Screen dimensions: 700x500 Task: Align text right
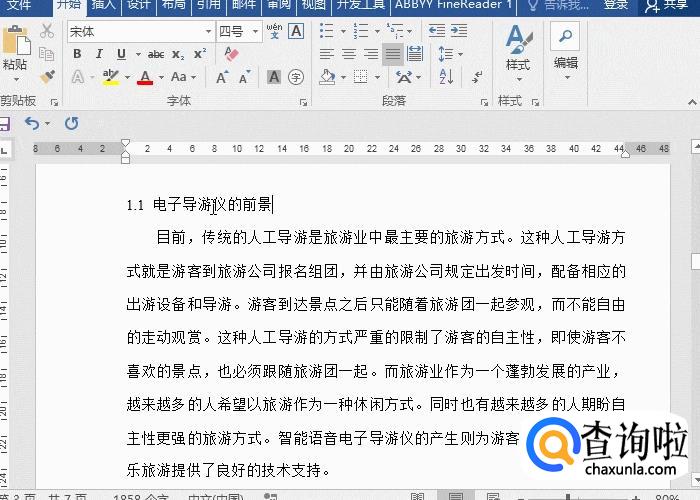371,54
